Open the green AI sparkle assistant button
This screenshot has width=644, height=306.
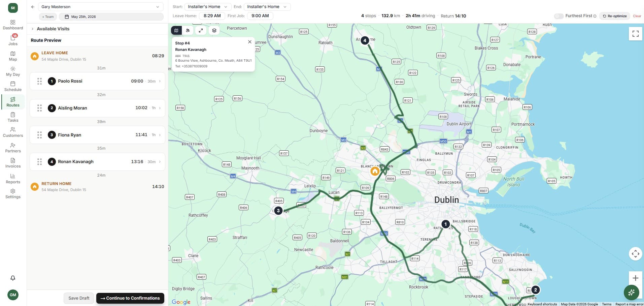coord(632,293)
